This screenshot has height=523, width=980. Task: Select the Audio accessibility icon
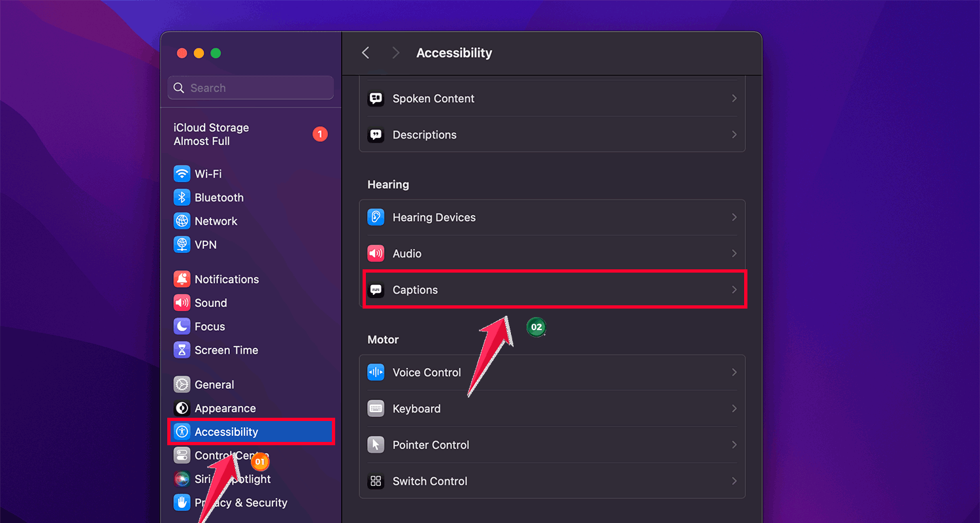[x=376, y=253]
